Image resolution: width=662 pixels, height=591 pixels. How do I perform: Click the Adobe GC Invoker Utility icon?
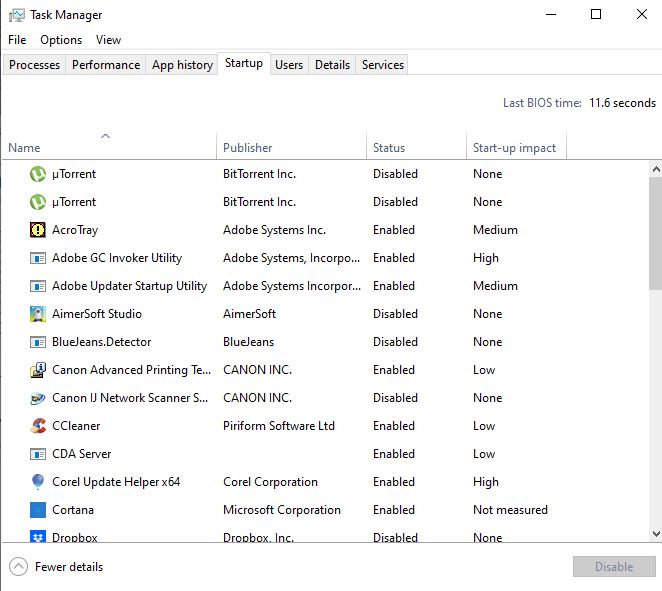click(38, 258)
